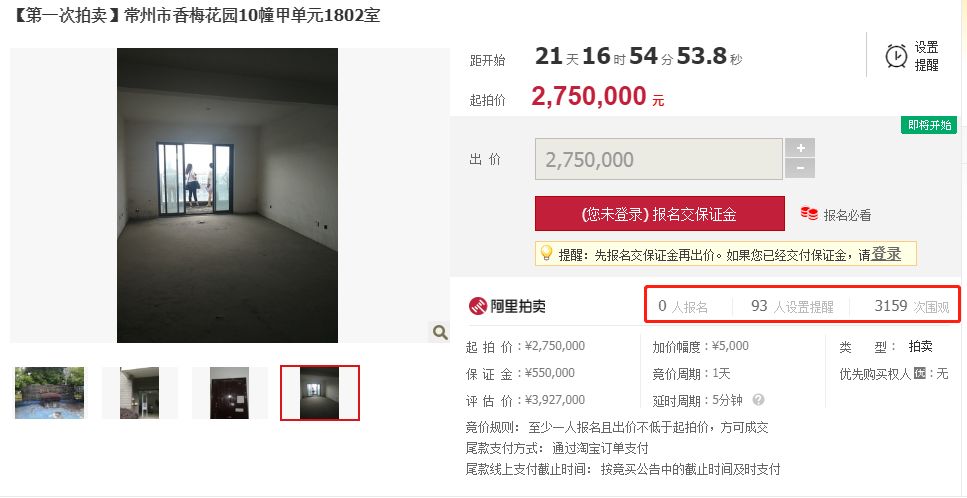
Task: Click the 优 badge icon next to 优先购买权人
Action: click(920, 373)
